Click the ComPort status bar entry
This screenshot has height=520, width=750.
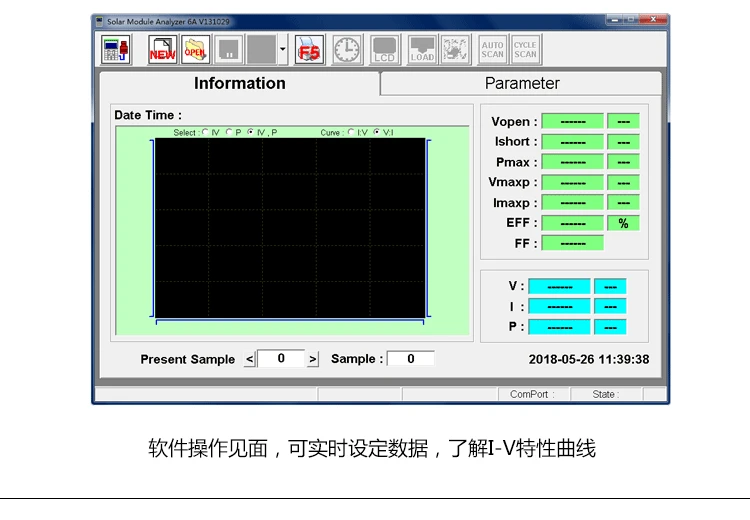tap(532, 394)
